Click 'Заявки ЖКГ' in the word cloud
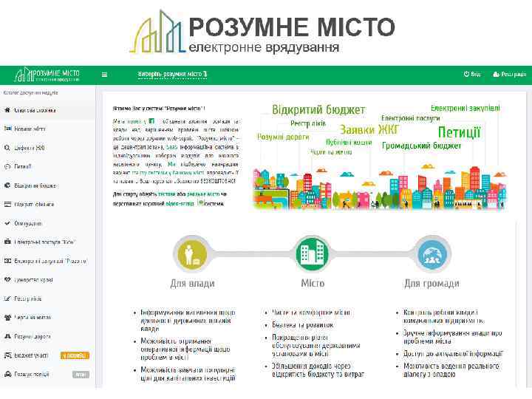Viewport: 532px width, 399px height. (369, 129)
